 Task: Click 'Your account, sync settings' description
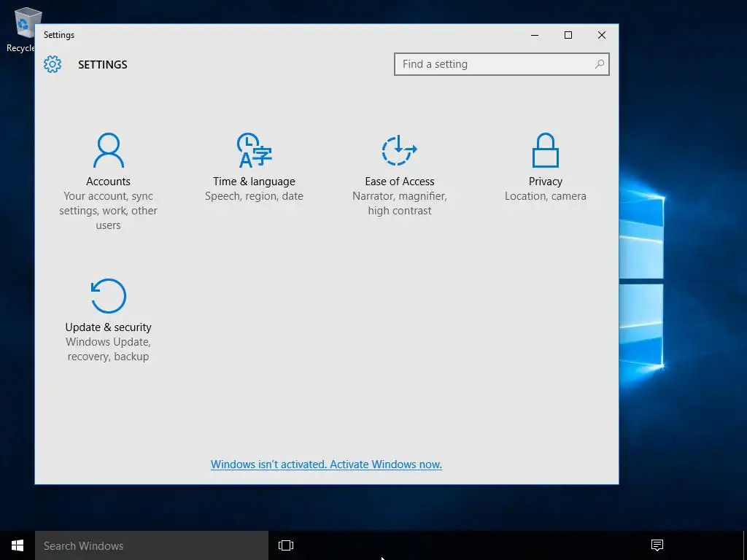point(108,211)
